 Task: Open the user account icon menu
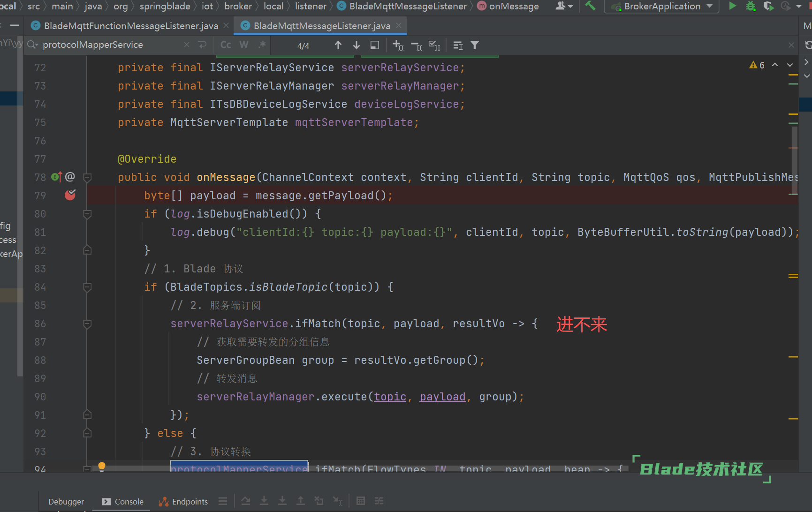pos(564,6)
